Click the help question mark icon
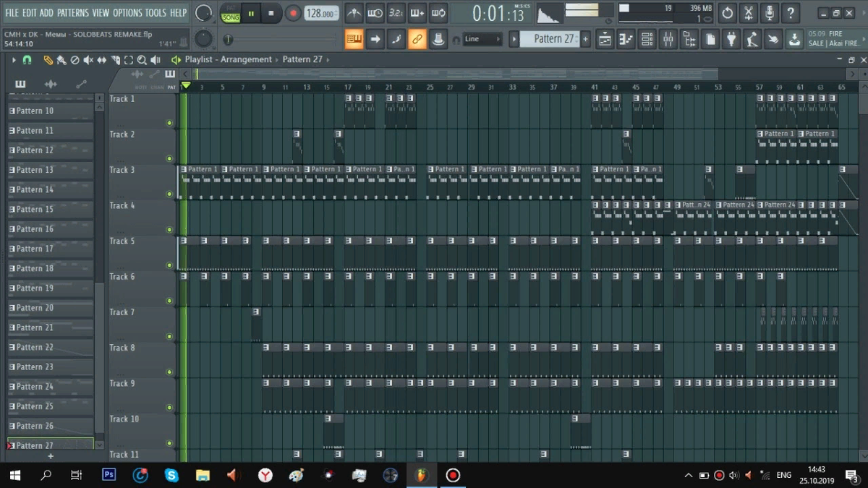The width and height of the screenshot is (868, 488). [x=791, y=13]
